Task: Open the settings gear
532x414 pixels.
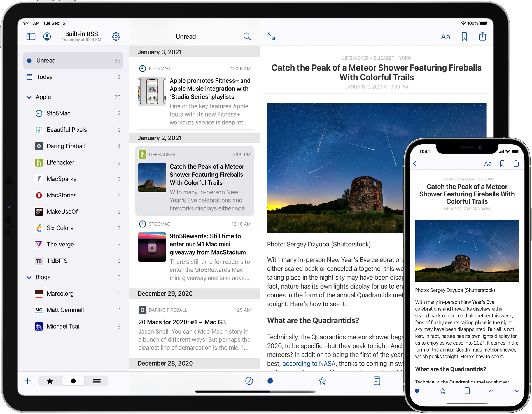Action: [116, 36]
